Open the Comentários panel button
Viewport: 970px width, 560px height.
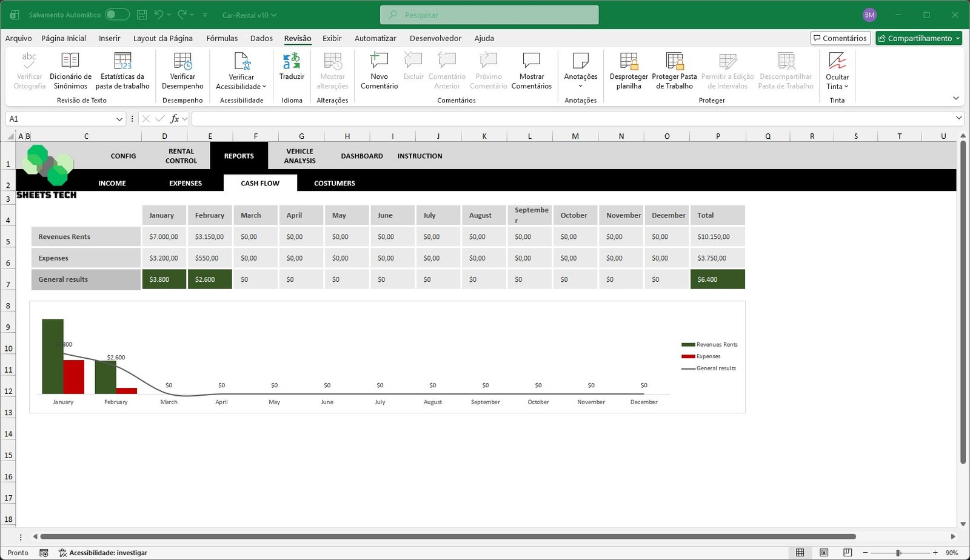[x=840, y=38]
